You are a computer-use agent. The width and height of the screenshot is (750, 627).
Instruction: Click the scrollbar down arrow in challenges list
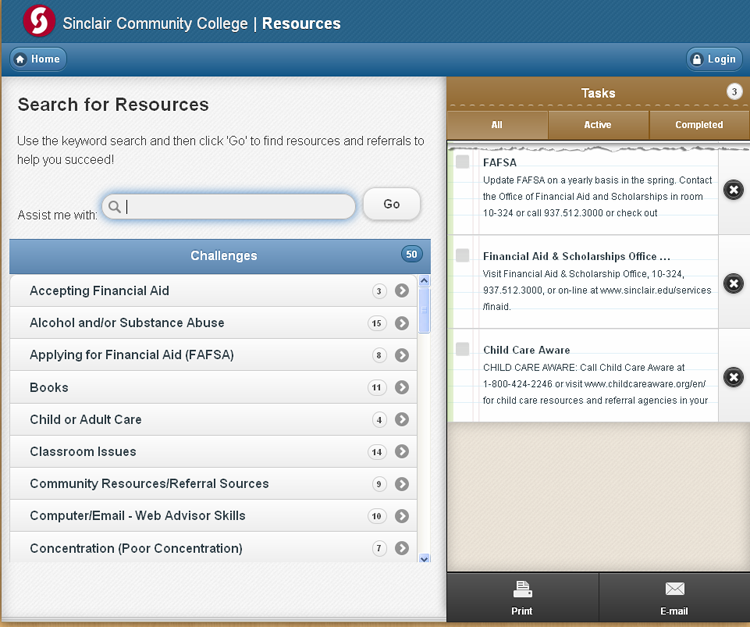424,558
